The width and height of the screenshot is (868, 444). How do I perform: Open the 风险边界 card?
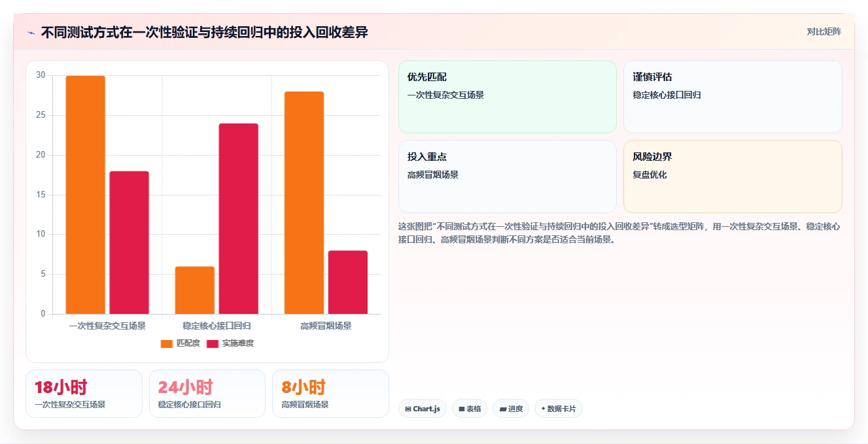[733, 177]
